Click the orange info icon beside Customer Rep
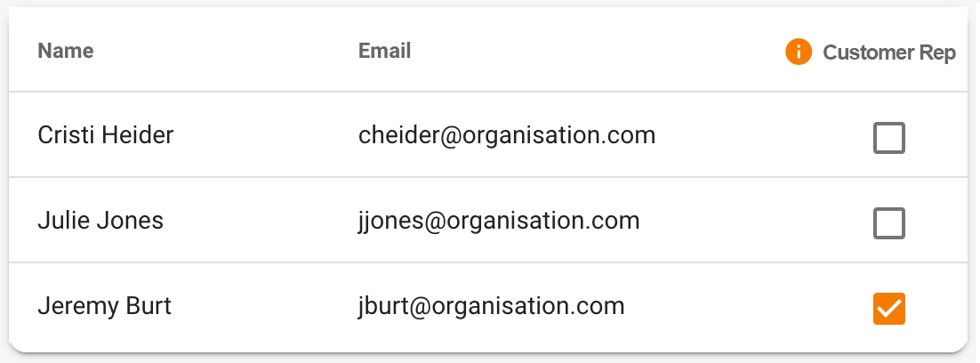Image resolution: width=980 pixels, height=363 pixels. click(x=798, y=52)
